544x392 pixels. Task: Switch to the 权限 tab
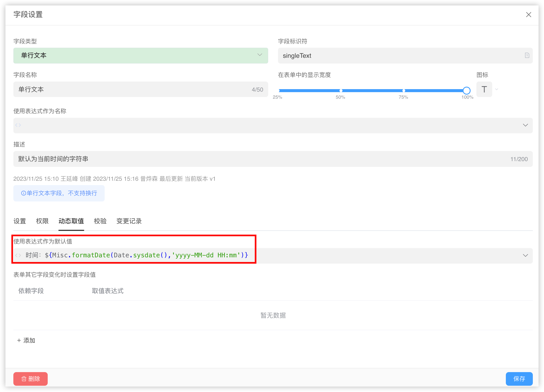point(42,221)
